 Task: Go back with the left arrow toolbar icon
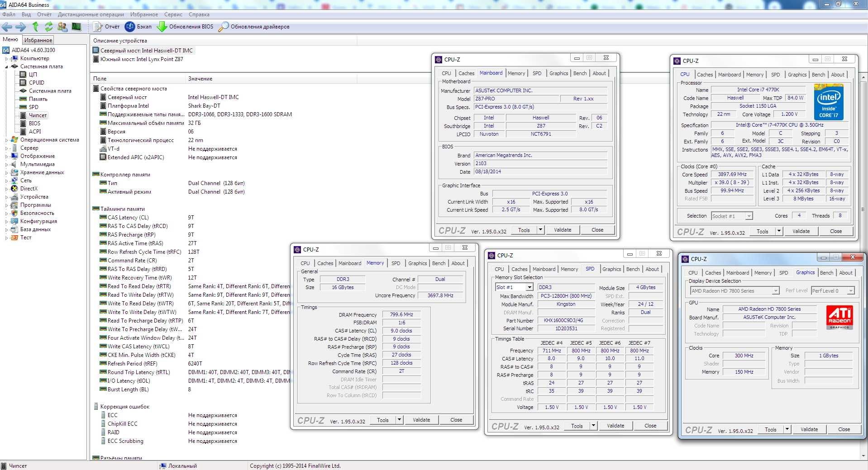(7, 27)
